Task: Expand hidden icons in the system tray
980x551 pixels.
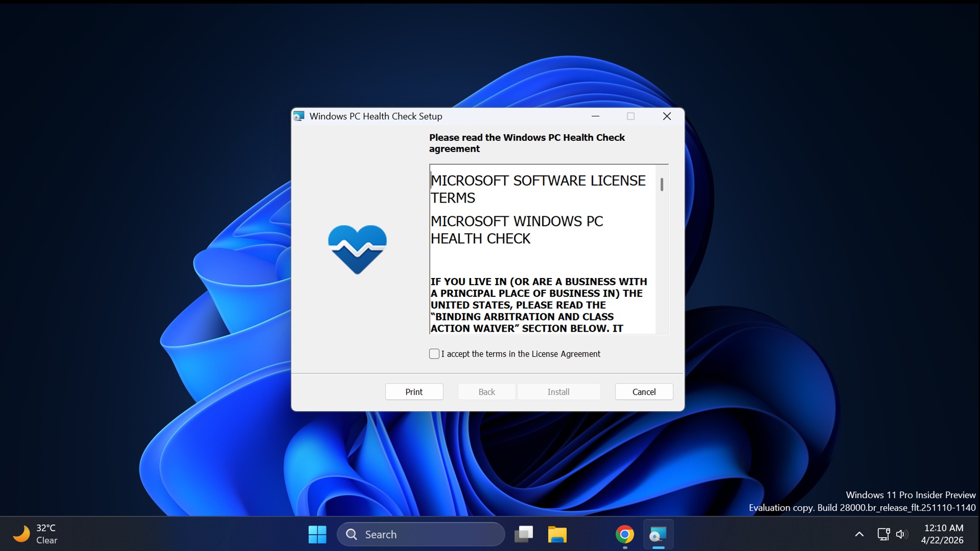Action: [x=859, y=534]
